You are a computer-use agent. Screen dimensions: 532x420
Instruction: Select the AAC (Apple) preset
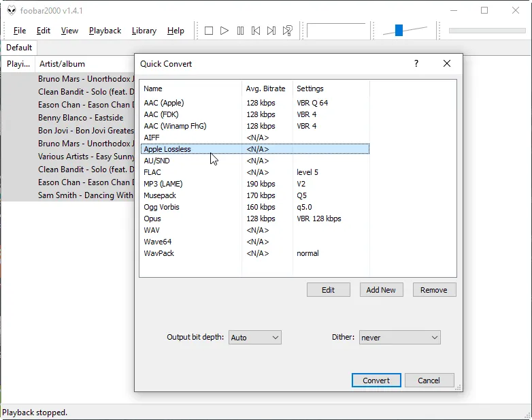(255, 103)
